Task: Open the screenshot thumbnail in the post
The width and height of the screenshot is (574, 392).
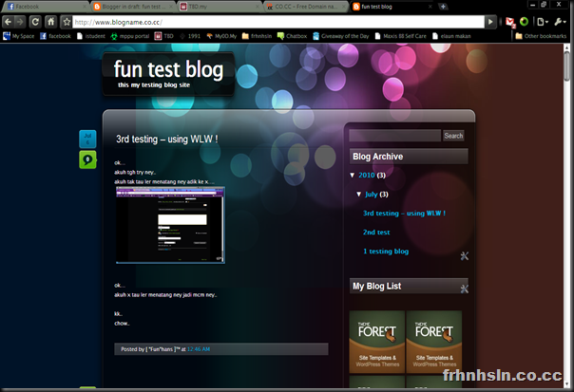Action: tap(170, 225)
